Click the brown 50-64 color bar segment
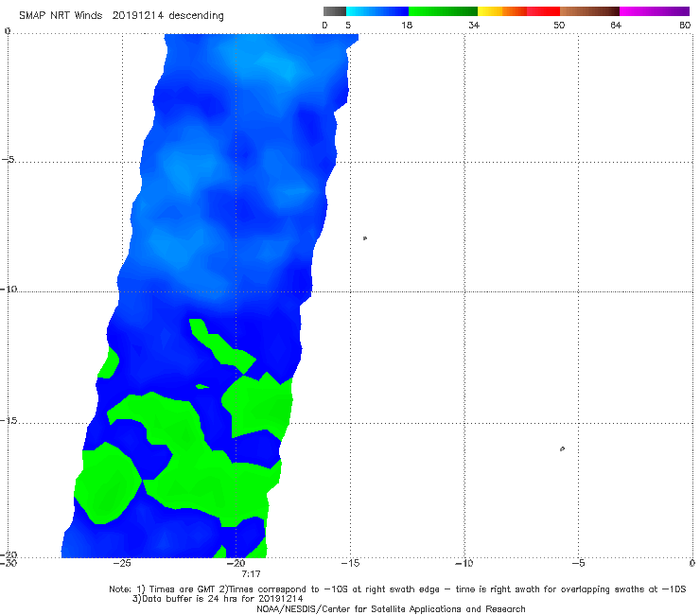 [589, 11]
